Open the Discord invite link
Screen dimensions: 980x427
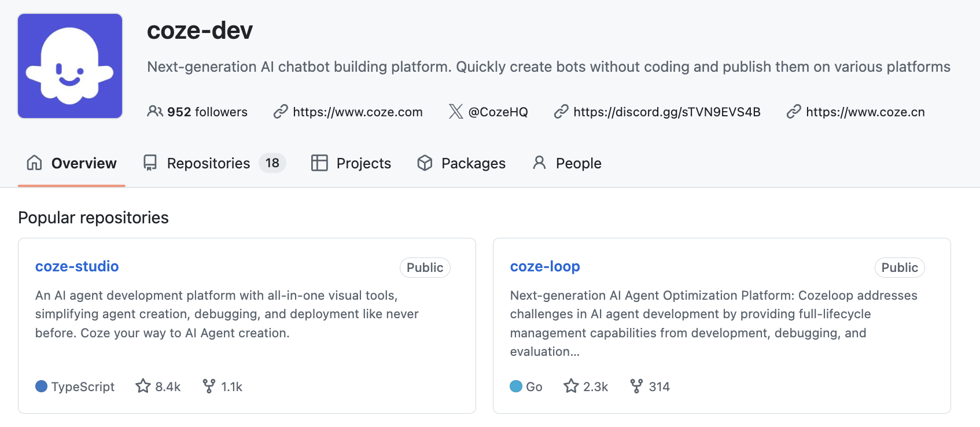[x=666, y=112]
